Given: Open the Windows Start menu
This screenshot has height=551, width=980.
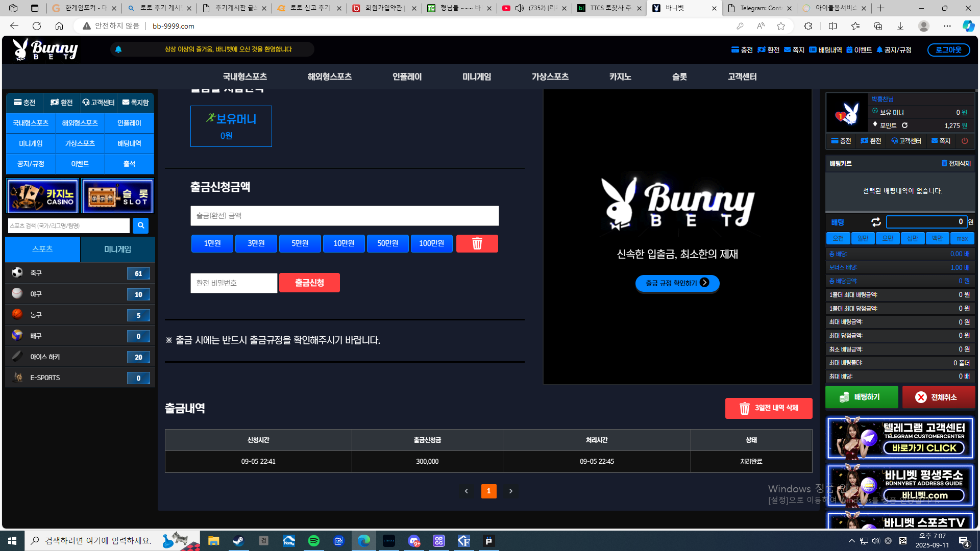Looking at the screenshot, I should (12, 541).
